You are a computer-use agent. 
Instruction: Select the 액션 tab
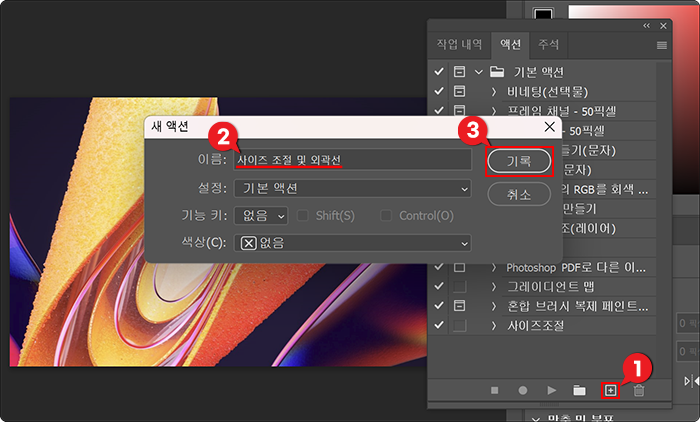coord(510,45)
